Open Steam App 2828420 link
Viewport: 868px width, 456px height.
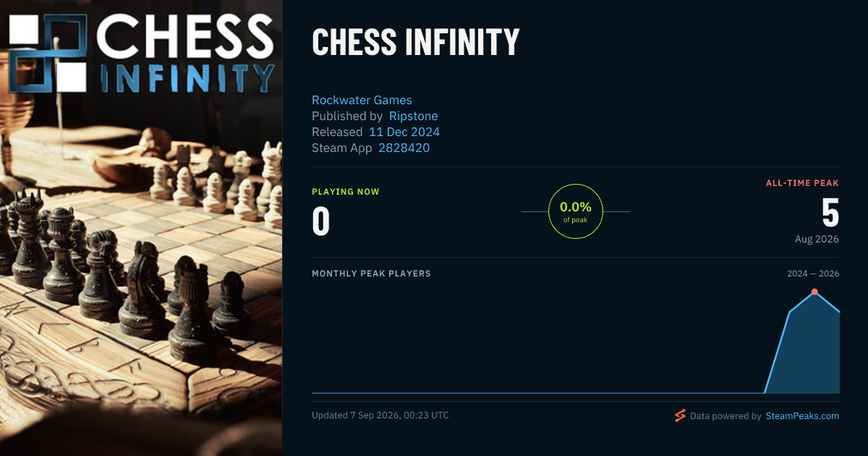click(x=404, y=148)
